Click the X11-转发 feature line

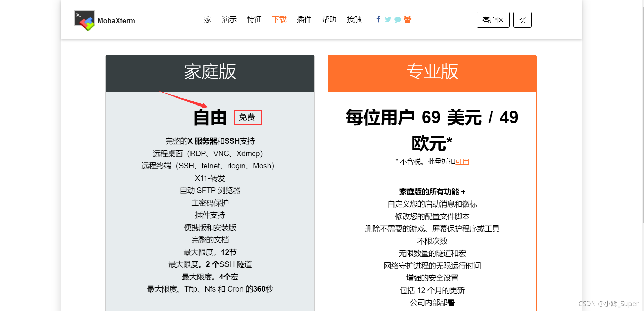coord(210,178)
